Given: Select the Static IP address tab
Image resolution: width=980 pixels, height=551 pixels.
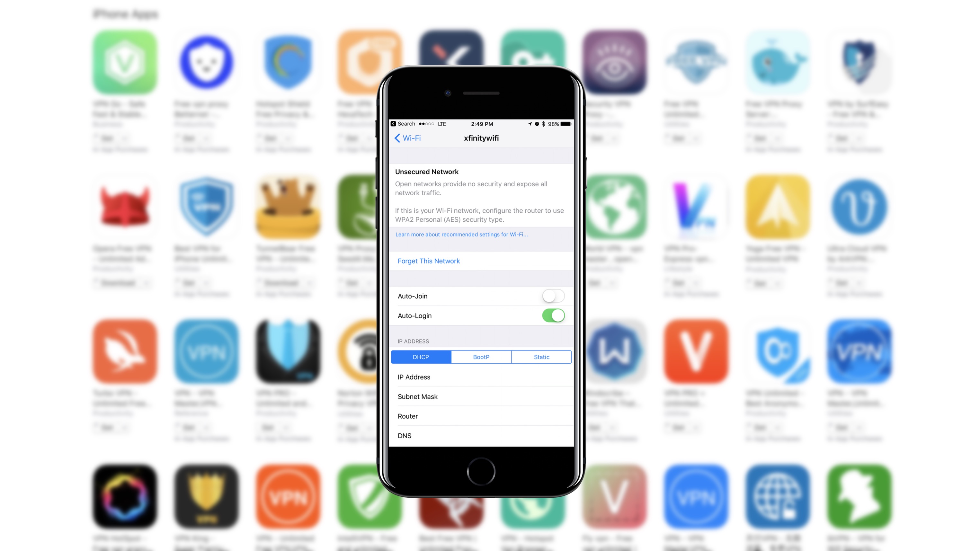Looking at the screenshot, I should [x=541, y=357].
